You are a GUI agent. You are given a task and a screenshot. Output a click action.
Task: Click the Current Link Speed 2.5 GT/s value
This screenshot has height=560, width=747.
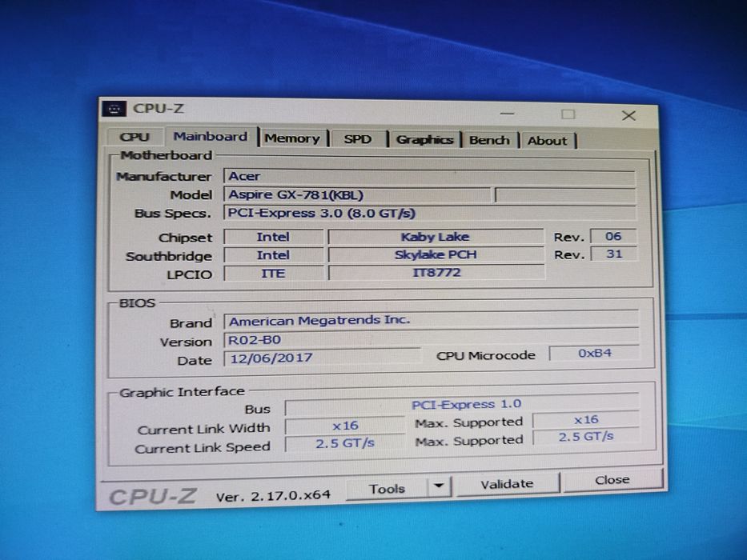pos(345,444)
